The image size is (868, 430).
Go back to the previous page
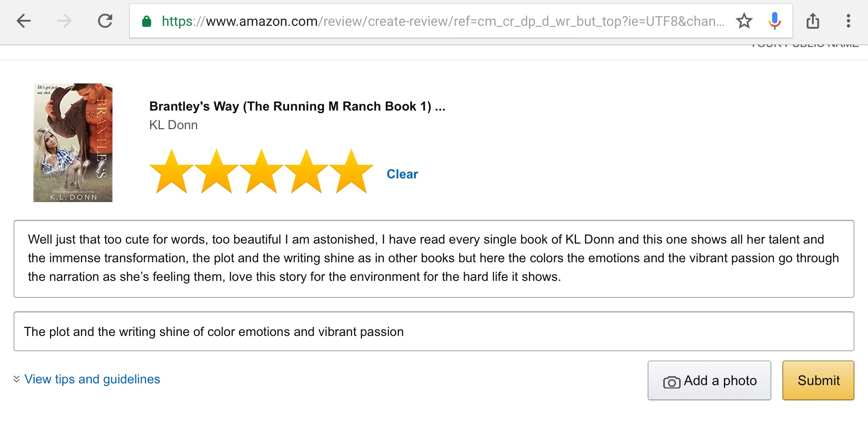(x=24, y=21)
